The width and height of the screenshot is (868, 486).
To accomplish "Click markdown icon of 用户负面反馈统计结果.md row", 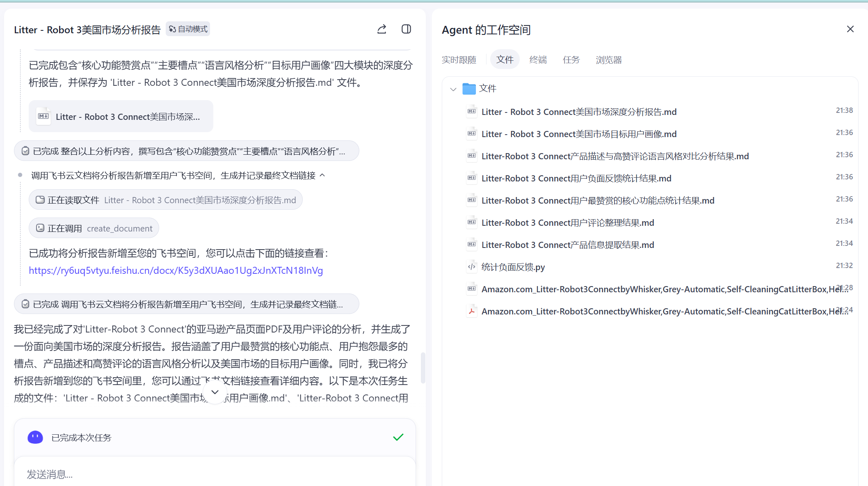I will click(472, 178).
